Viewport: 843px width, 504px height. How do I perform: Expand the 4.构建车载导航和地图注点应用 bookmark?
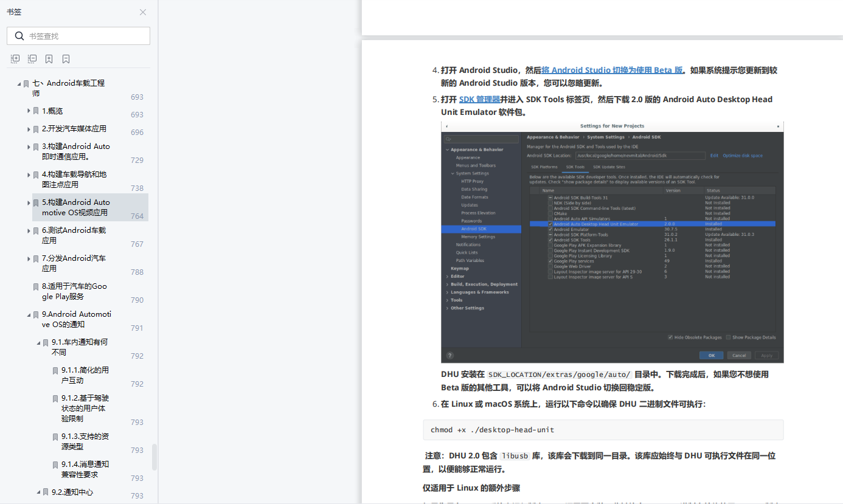tap(29, 174)
